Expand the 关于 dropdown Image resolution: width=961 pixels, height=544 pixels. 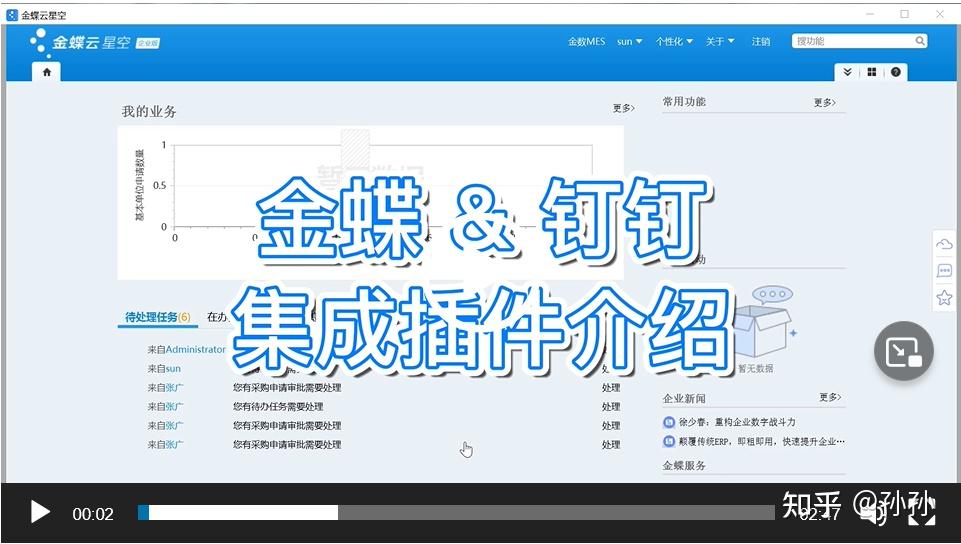tap(720, 42)
